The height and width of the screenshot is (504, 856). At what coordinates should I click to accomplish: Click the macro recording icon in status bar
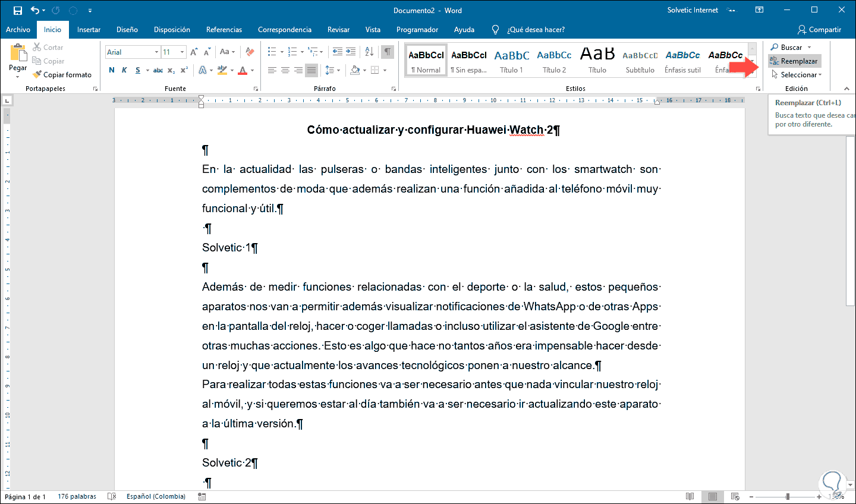pos(202,497)
